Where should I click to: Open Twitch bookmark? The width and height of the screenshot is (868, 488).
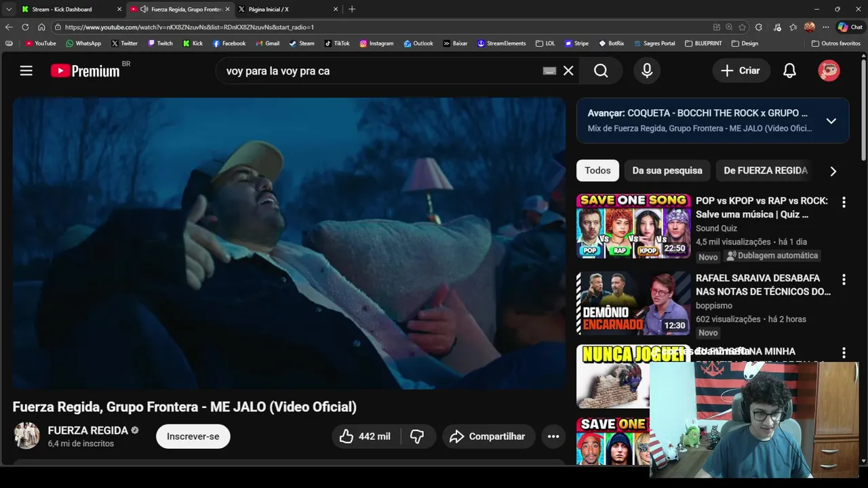click(x=160, y=43)
